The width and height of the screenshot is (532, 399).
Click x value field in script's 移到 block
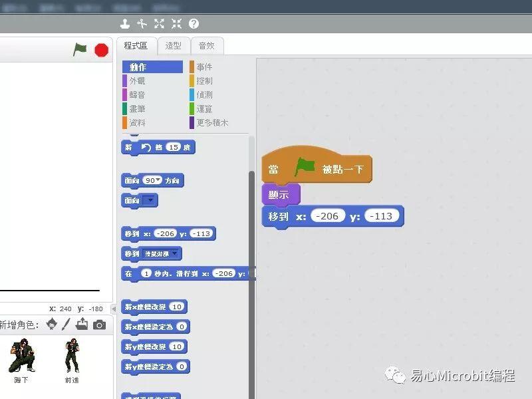pos(327,217)
